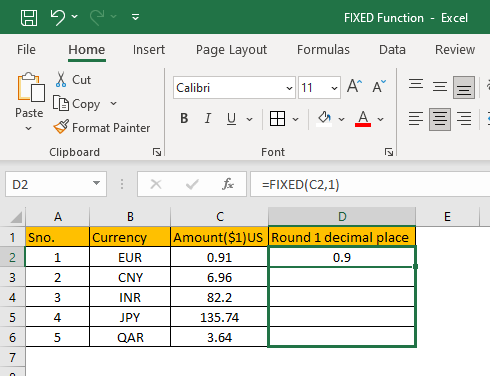
Task: Click the Enter checkmark formula icon
Action: (192, 184)
